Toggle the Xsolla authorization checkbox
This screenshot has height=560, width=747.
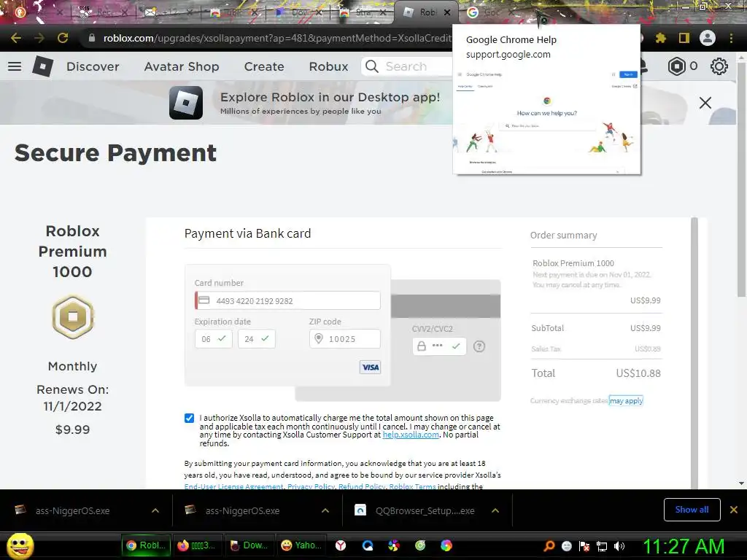[x=189, y=418]
